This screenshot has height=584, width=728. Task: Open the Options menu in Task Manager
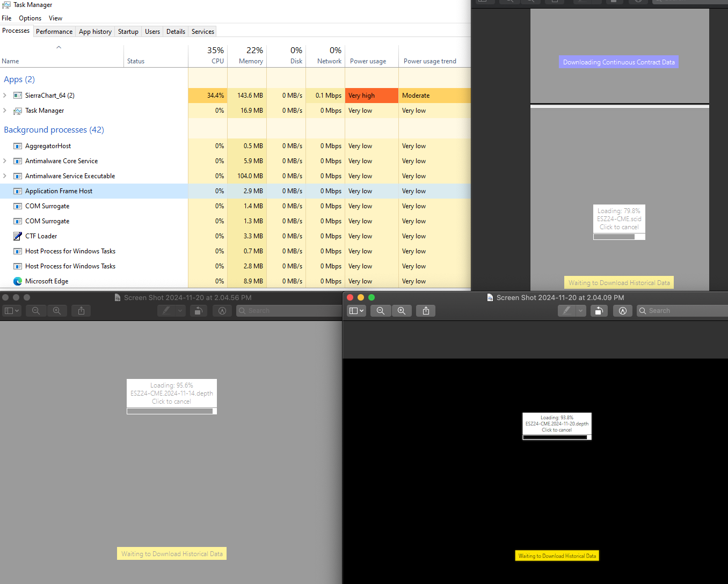[x=30, y=18]
